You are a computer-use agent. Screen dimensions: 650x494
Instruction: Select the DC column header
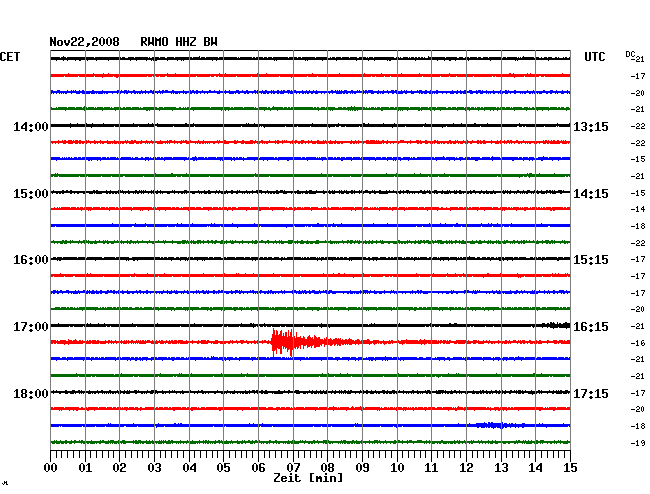630,54
